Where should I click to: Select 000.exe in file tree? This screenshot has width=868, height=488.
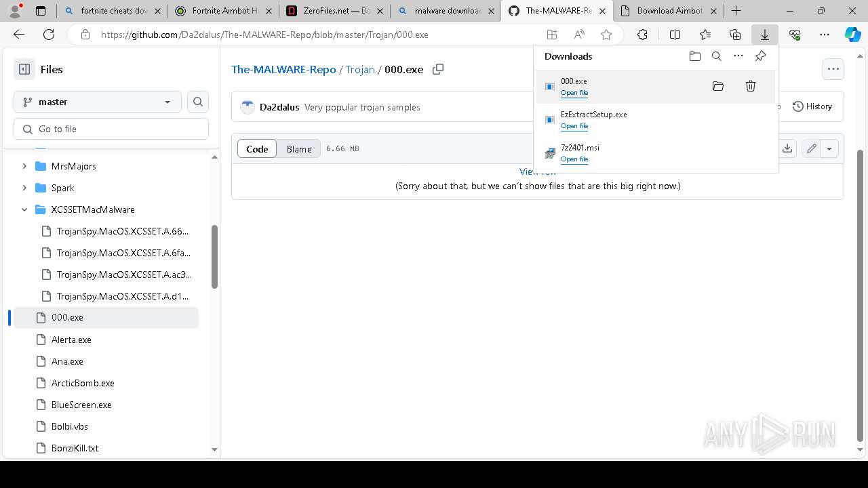tap(106, 317)
